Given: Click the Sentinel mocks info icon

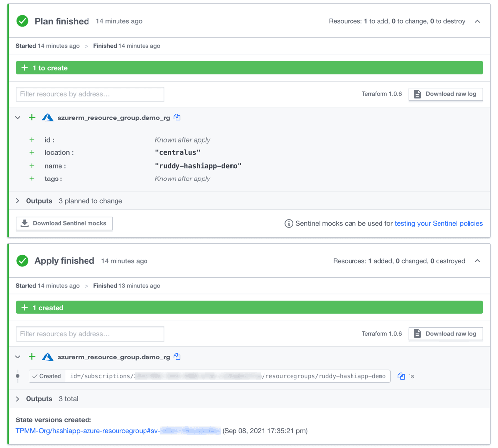Looking at the screenshot, I should pos(289,224).
